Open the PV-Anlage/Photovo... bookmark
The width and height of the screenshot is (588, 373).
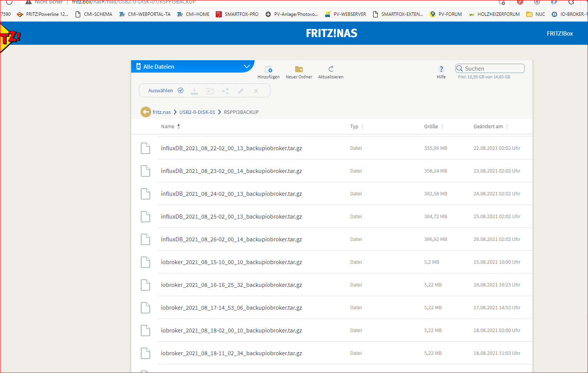coord(292,14)
